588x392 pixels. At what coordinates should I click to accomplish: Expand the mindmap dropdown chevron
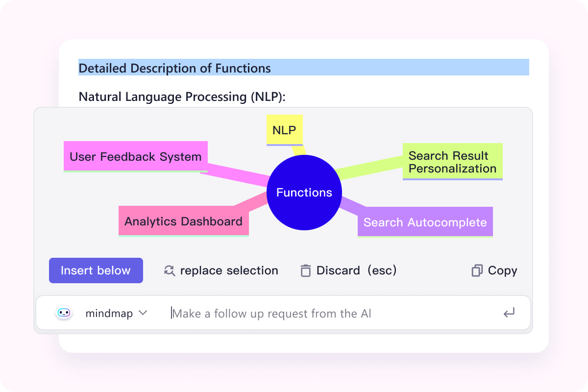point(143,313)
